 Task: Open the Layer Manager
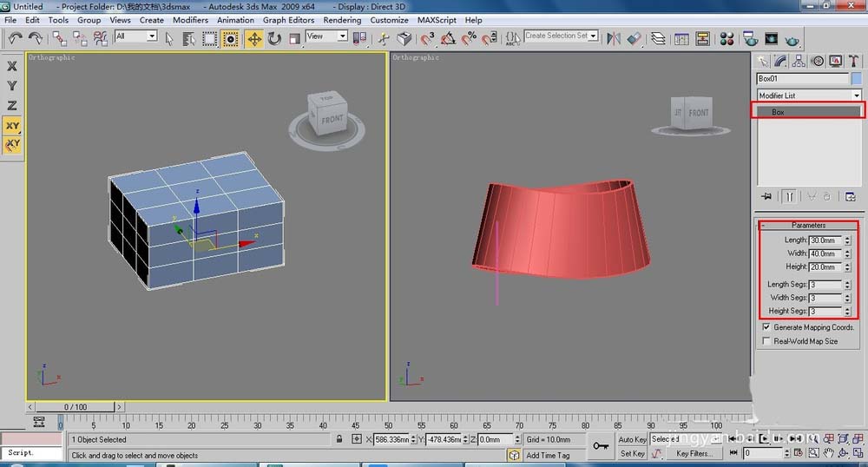point(659,38)
